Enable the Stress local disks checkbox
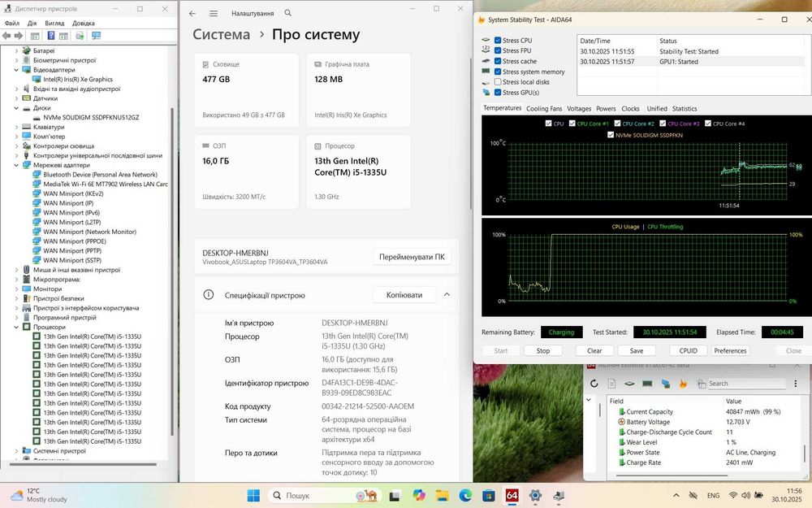812x508 pixels. [498, 82]
